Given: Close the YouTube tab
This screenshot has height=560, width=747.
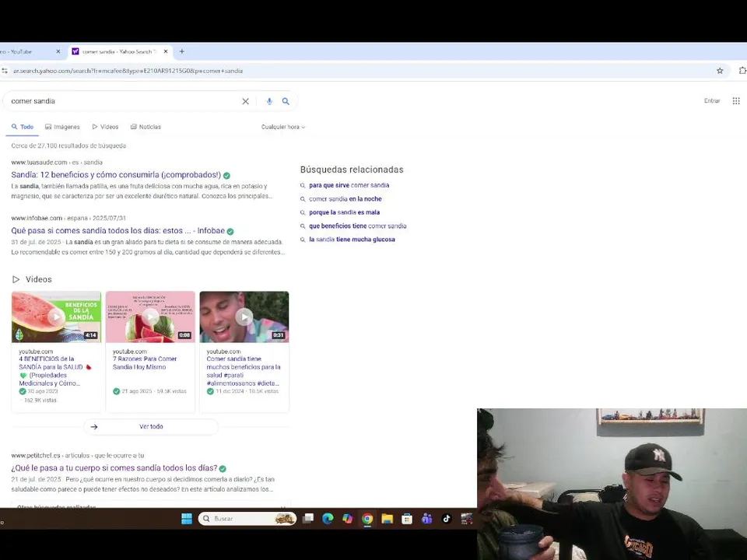Looking at the screenshot, I should [x=58, y=51].
